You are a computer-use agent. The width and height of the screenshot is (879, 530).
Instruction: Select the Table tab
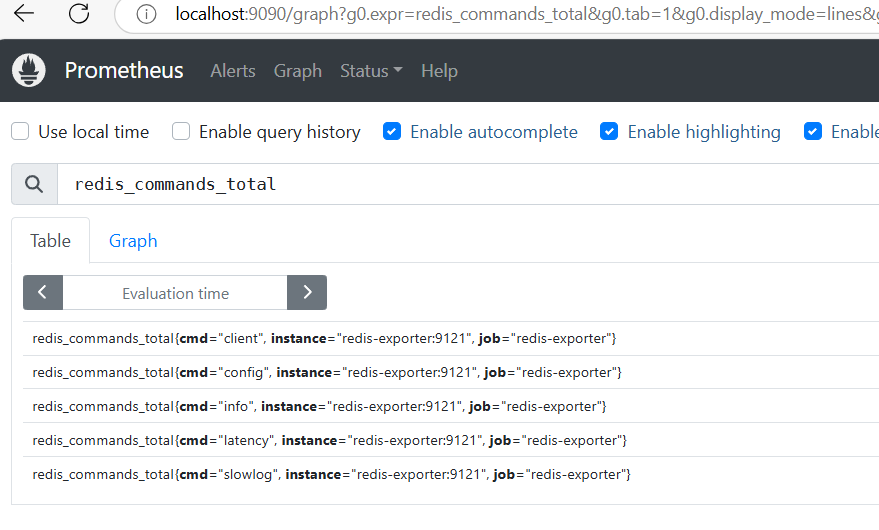point(50,241)
